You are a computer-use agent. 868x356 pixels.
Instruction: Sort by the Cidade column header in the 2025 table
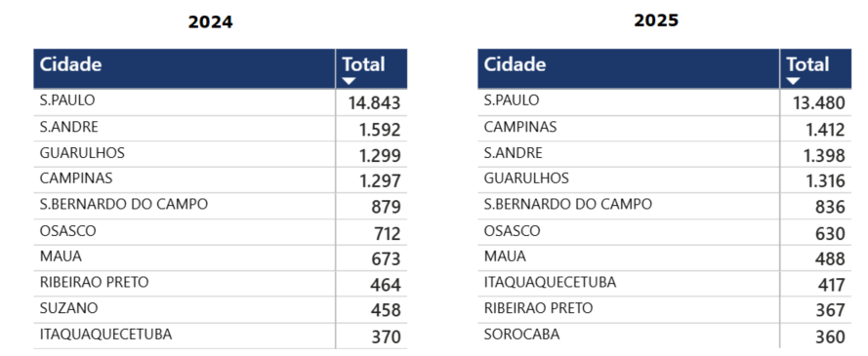[515, 64]
